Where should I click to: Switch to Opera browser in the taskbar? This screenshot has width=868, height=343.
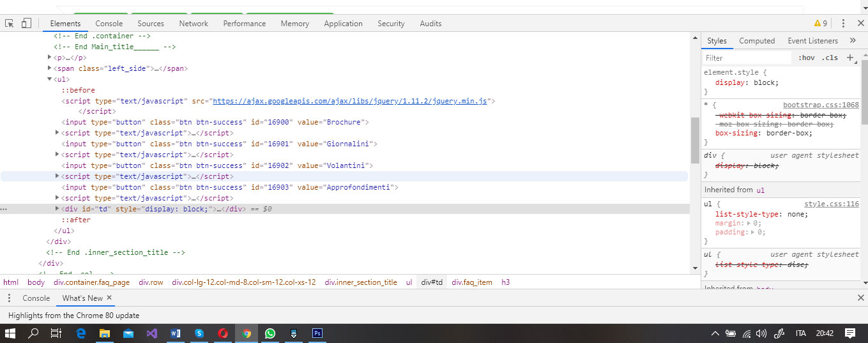223,333
